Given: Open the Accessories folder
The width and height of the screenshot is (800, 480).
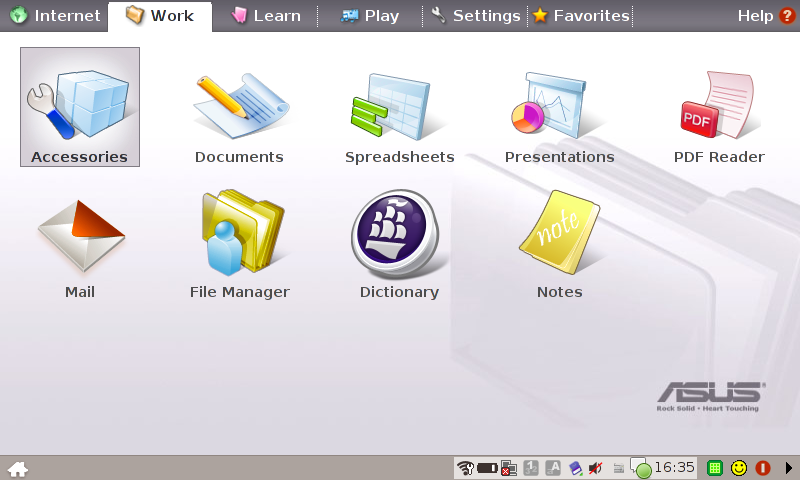Looking at the screenshot, I should [x=79, y=108].
